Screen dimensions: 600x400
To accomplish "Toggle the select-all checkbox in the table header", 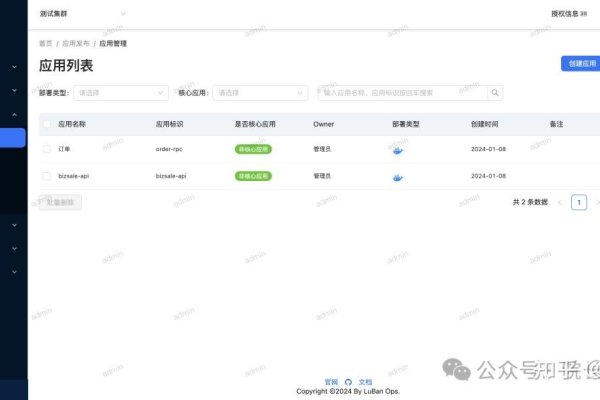I will pyautogui.click(x=47, y=124).
